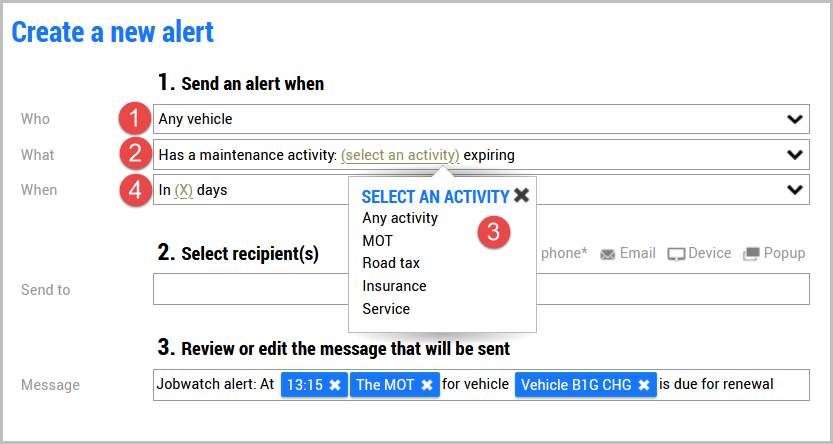The image size is (833, 444).
Task: Choose Road tax from the activity list
Action: (x=391, y=263)
